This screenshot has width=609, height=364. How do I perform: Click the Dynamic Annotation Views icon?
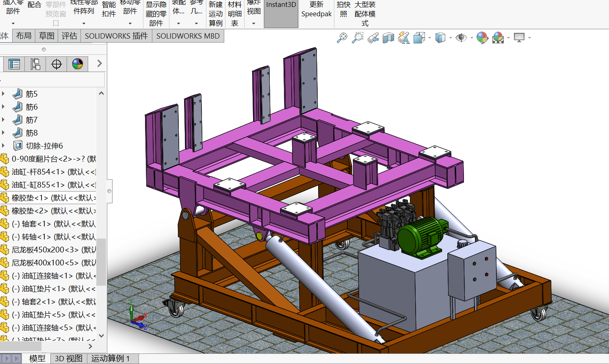404,38
